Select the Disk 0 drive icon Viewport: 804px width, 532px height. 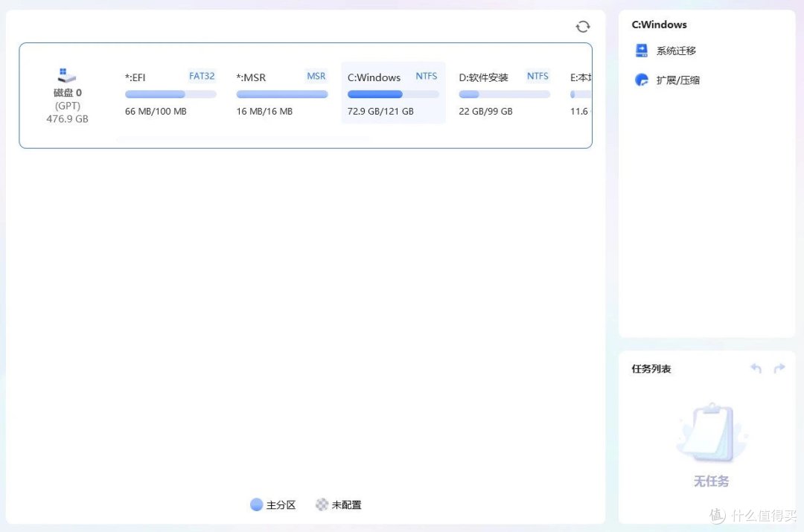(x=67, y=75)
